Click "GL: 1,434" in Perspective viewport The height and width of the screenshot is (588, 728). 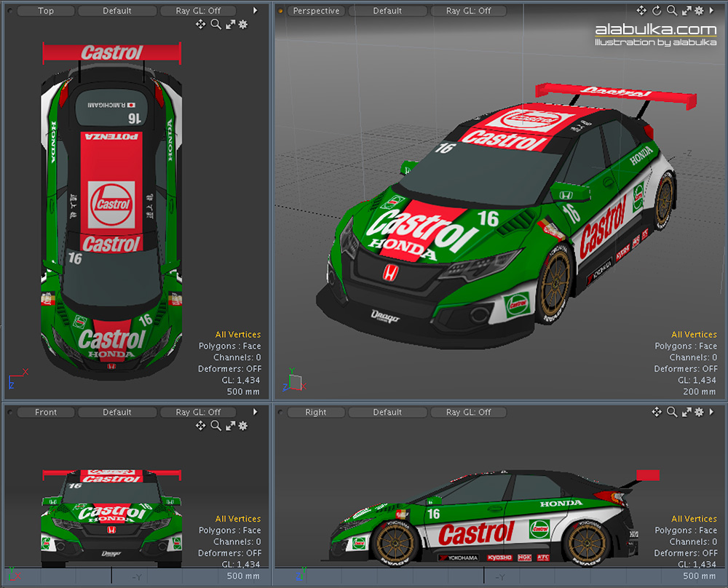point(697,380)
